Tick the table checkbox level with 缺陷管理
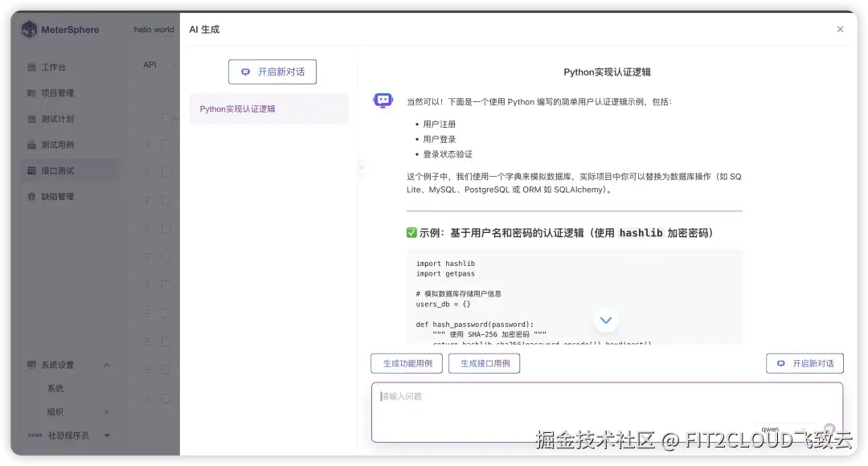The width and height of the screenshot is (868, 466). point(166,200)
